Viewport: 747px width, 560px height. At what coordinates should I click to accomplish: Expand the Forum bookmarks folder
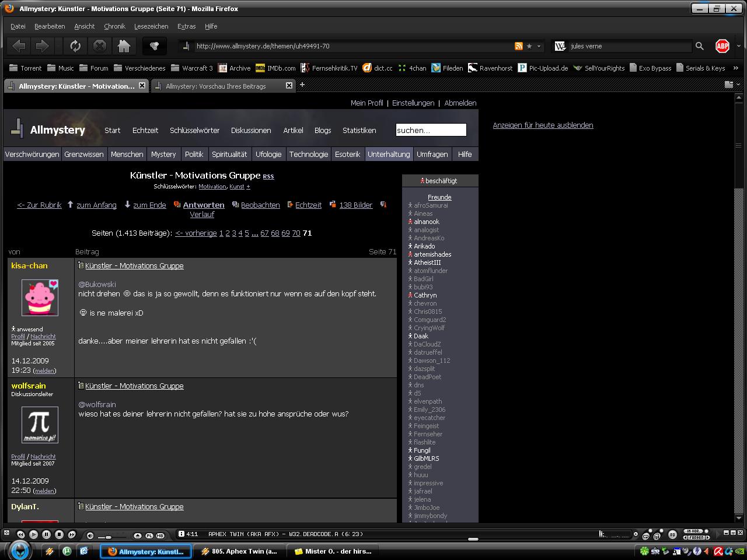93,68
